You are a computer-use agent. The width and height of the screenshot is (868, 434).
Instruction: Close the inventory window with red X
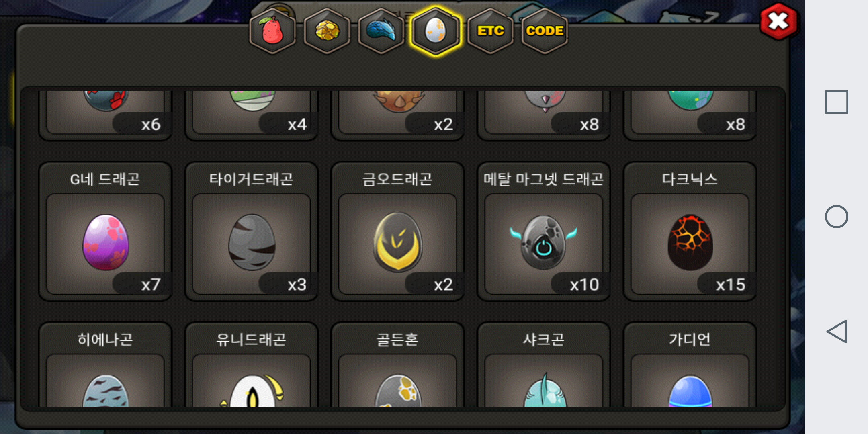point(779,21)
